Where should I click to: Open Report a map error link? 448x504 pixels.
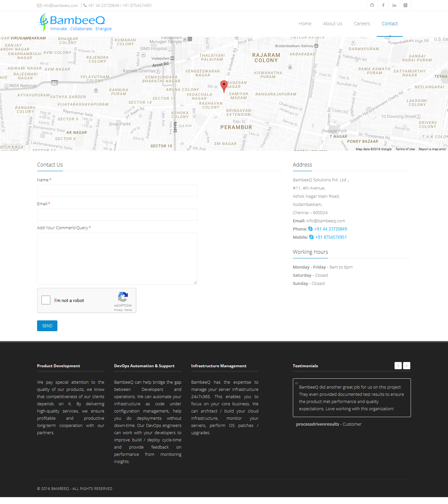coord(432,149)
